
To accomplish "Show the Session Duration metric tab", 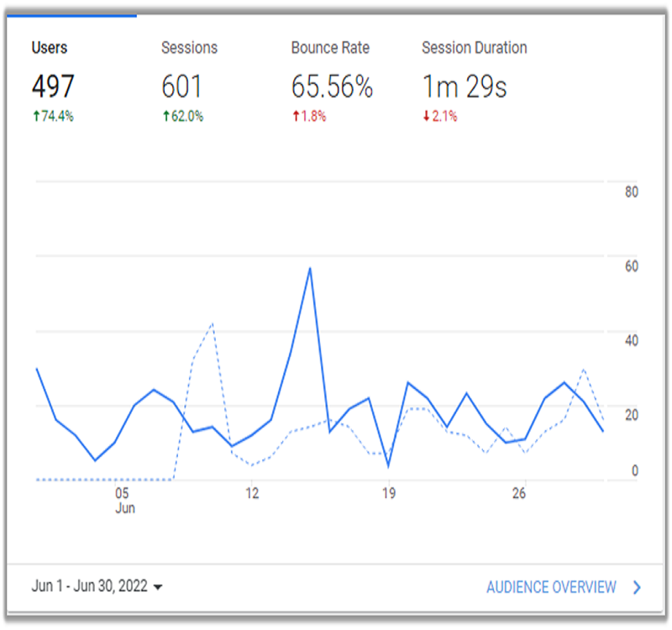I will pyautogui.click(x=474, y=48).
